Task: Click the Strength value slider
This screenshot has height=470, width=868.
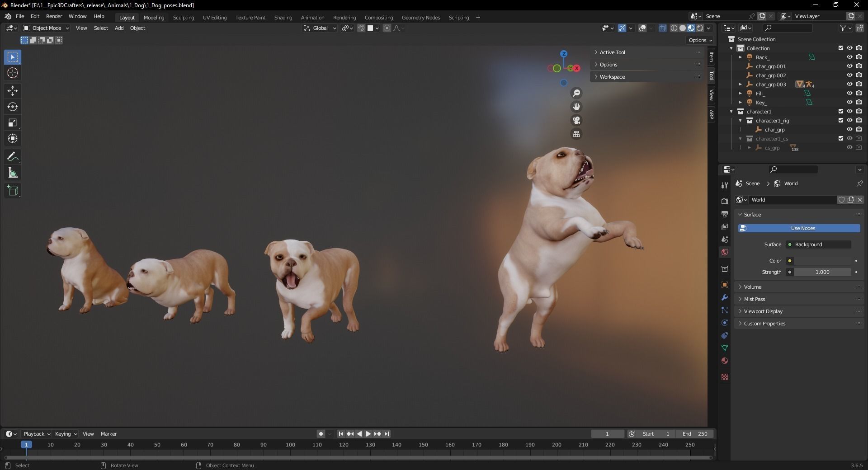Action: pyautogui.click(x=822, y=272)
